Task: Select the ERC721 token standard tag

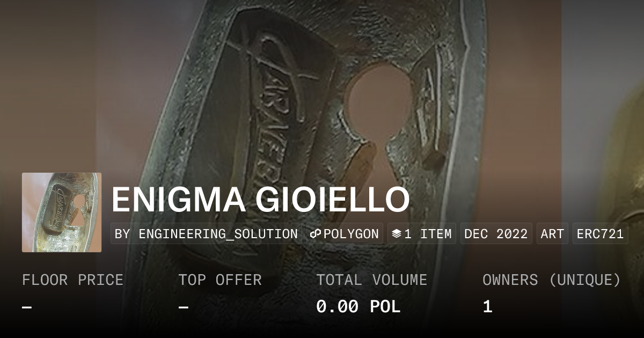Action: (600, 234)
